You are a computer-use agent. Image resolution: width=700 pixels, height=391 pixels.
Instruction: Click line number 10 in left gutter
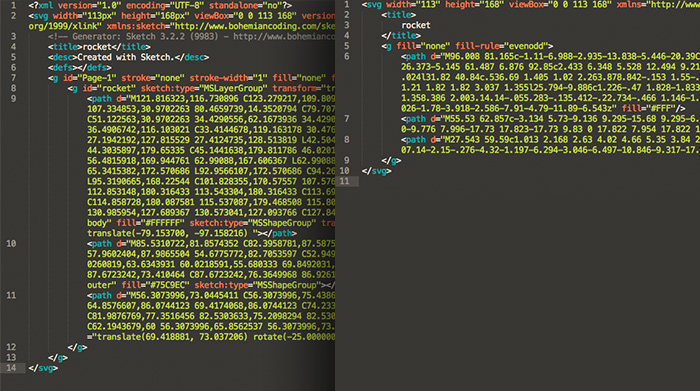(11, 244)
